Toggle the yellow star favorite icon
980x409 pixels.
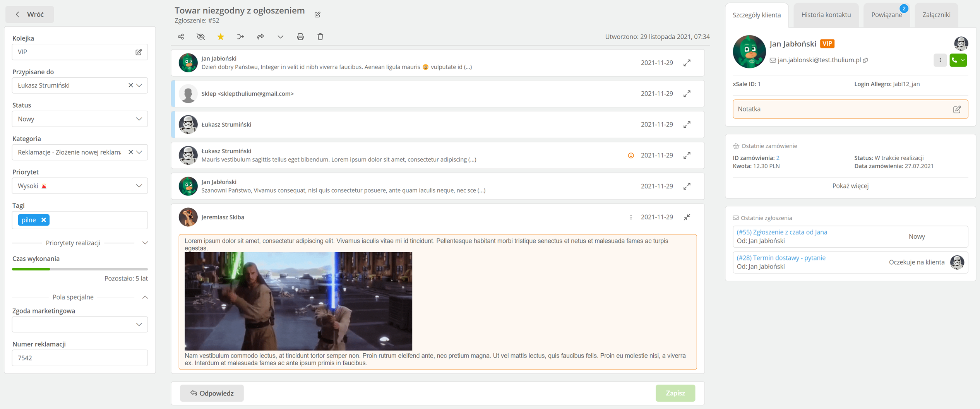[x=221, y=37]
